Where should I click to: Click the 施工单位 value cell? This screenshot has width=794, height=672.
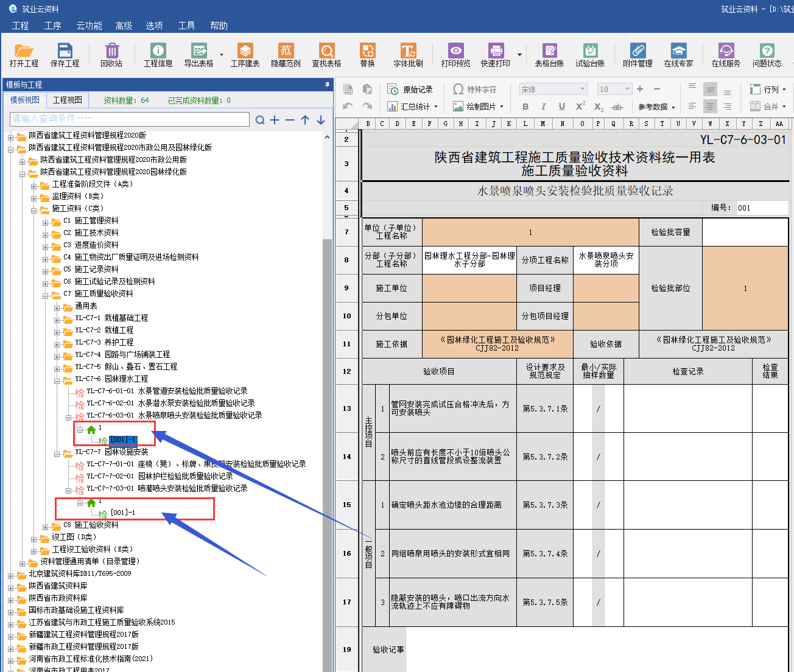pos(469,288)
